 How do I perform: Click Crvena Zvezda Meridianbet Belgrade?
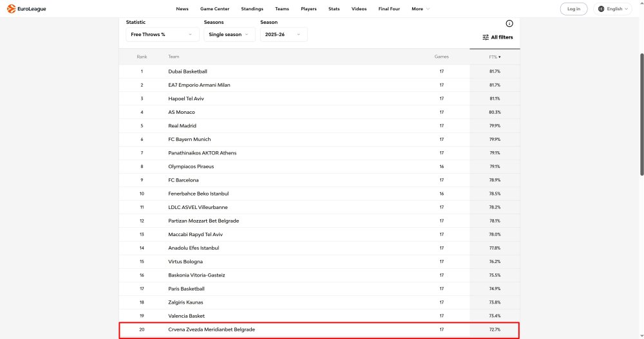tap(211, 329)
